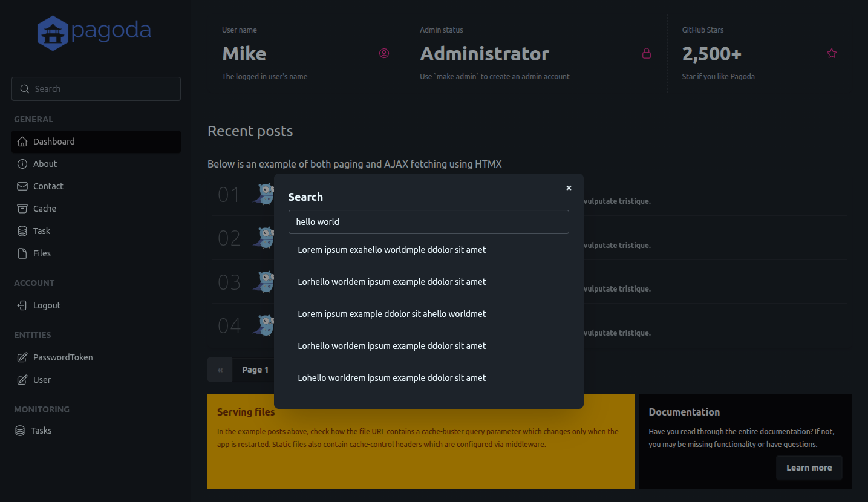Open the Files page
This screenshot has height=502, width=868.
pyautogui.click(x=42, y=253)
